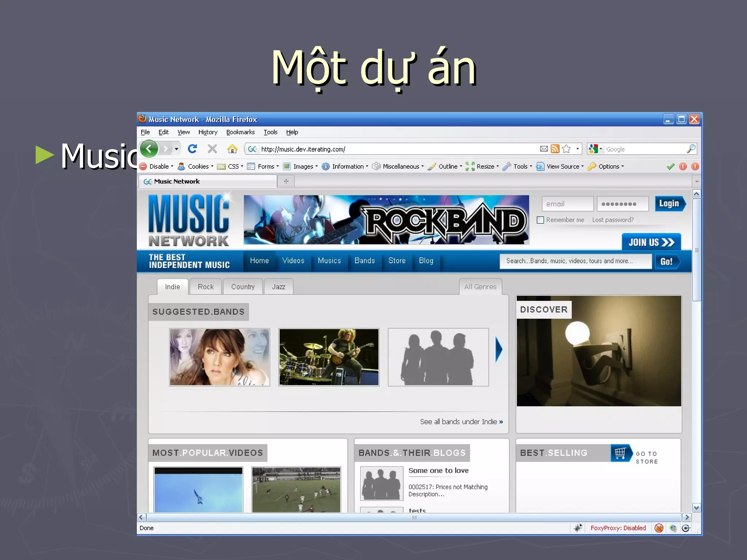Click the site icon beside the address URL
747x560 pixels.
point(252,149)
